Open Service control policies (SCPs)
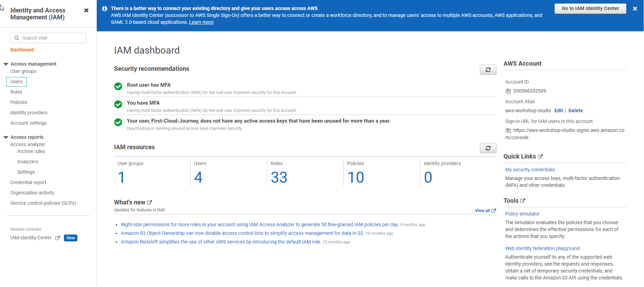This screenshot has height=287, width=644. point(43,203)
